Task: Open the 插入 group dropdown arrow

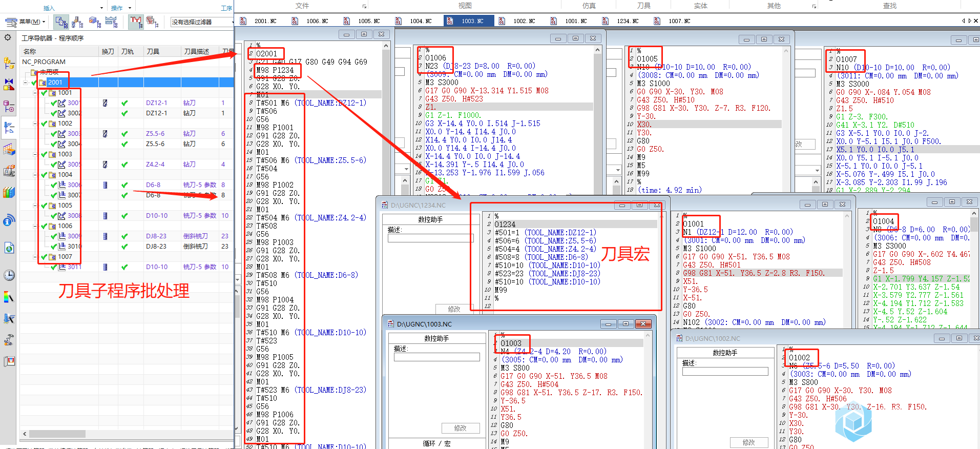Action: pos(101,8)
